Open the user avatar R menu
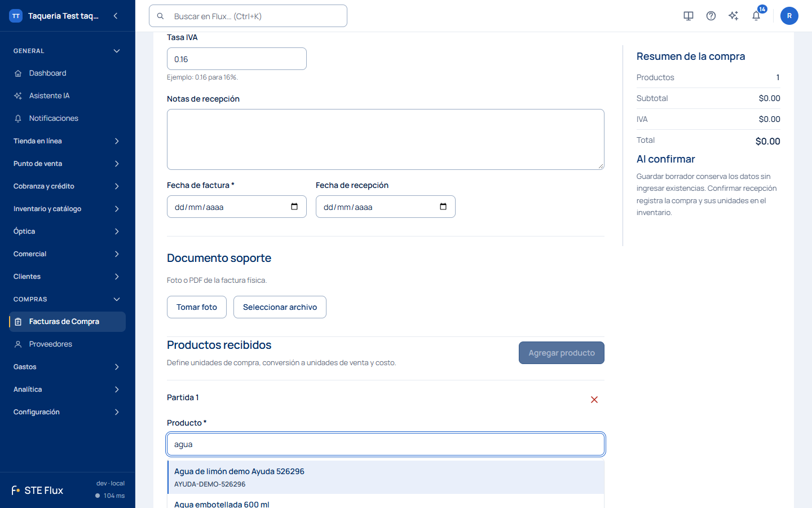 (x=789, y=16)
